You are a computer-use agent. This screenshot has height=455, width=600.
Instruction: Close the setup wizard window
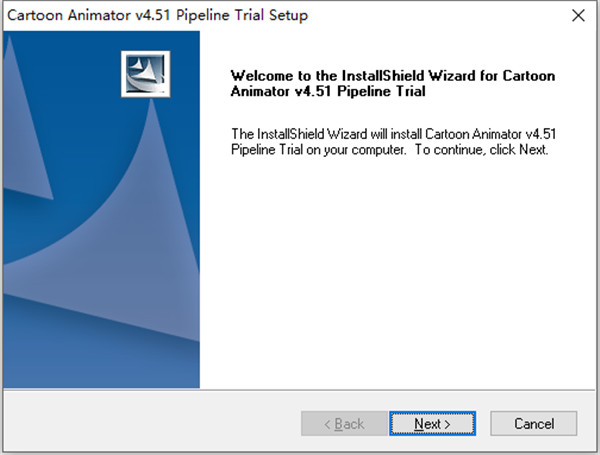(x=577, y=15)
